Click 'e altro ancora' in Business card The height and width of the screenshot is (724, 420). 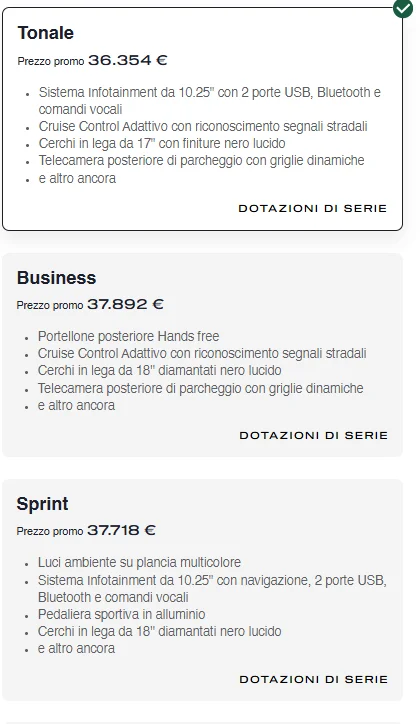point(76,405)
